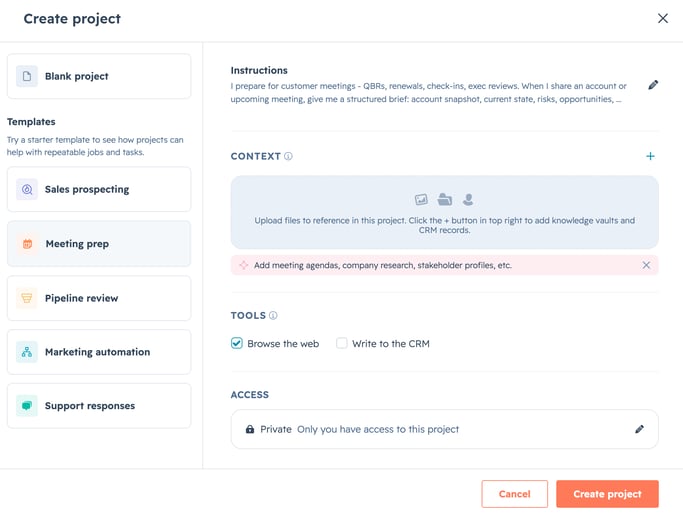Close the Create project dialog
The width and height of the screenshot is (683, 515).
tap(663, 18)
